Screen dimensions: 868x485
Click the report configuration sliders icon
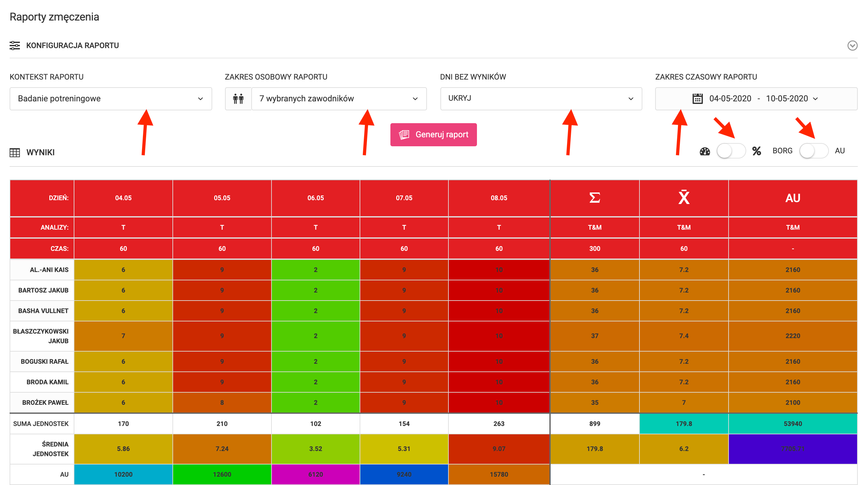(14, 45)
